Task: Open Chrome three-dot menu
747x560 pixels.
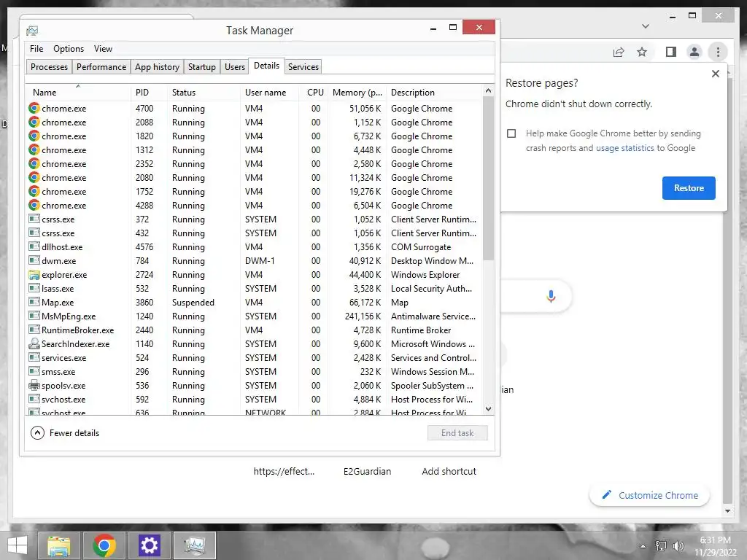Action: tap(718, 52)
